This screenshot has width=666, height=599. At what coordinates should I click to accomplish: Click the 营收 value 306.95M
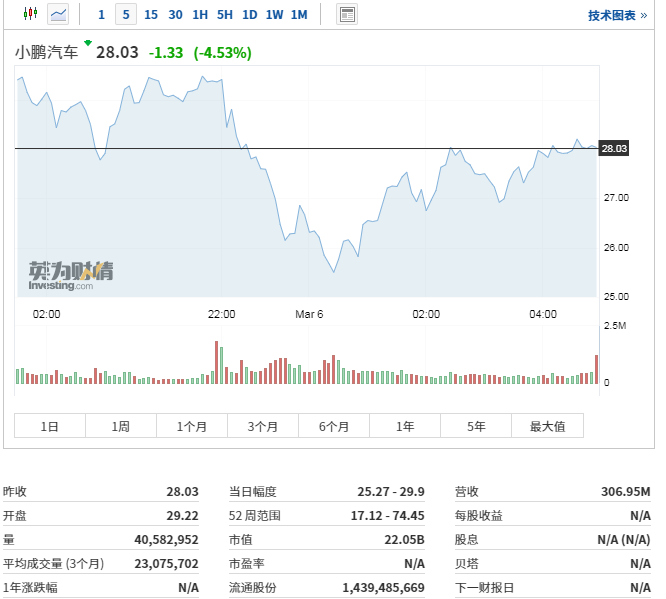pos(626,492)
